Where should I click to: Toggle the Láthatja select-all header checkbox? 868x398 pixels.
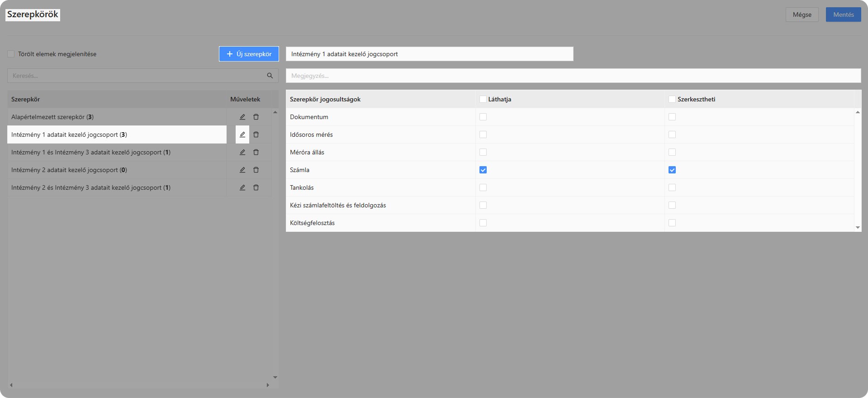click(x=483, y=99)
